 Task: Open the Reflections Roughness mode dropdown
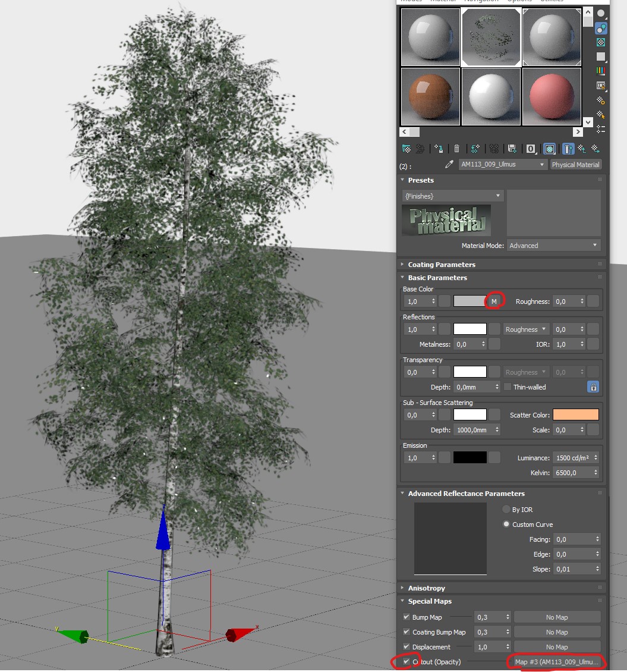click(x=525, y=329)
